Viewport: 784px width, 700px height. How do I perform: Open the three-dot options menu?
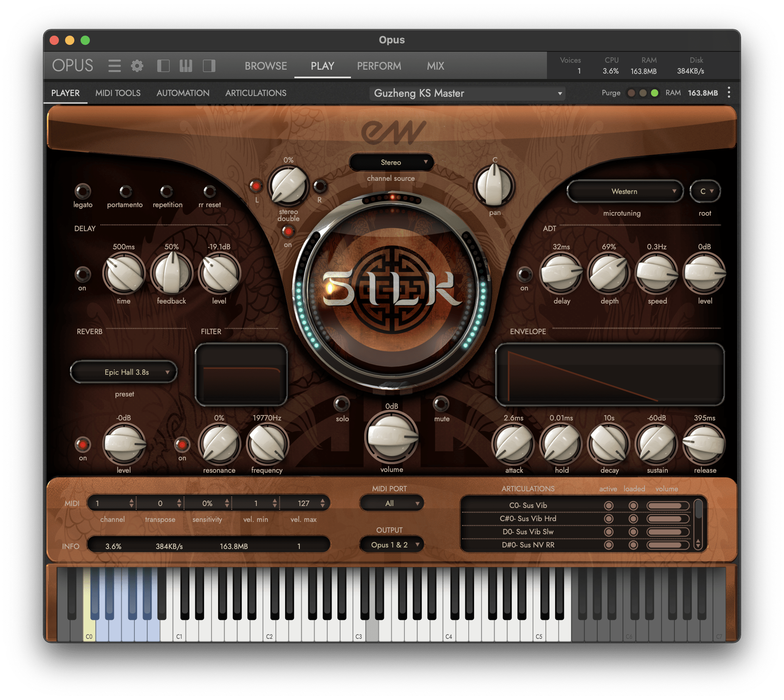point(729,93)
